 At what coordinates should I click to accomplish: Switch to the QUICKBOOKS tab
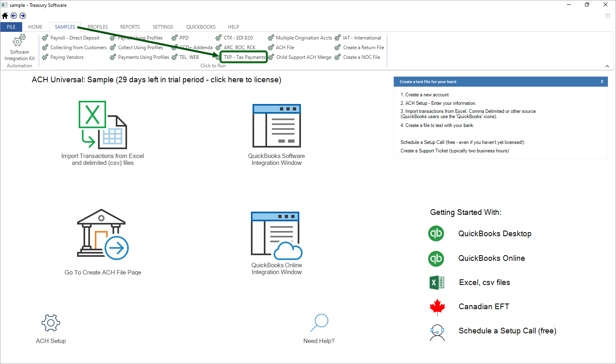click(201, 27)
